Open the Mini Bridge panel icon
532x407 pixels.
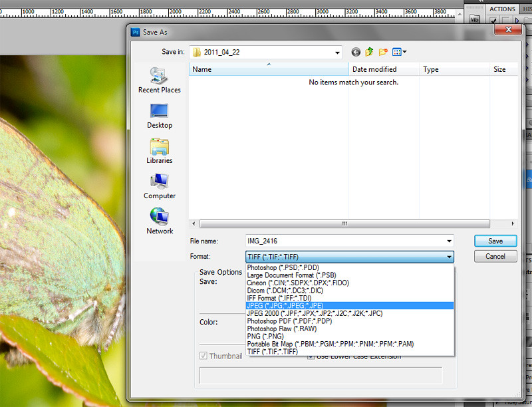point(474,20)
